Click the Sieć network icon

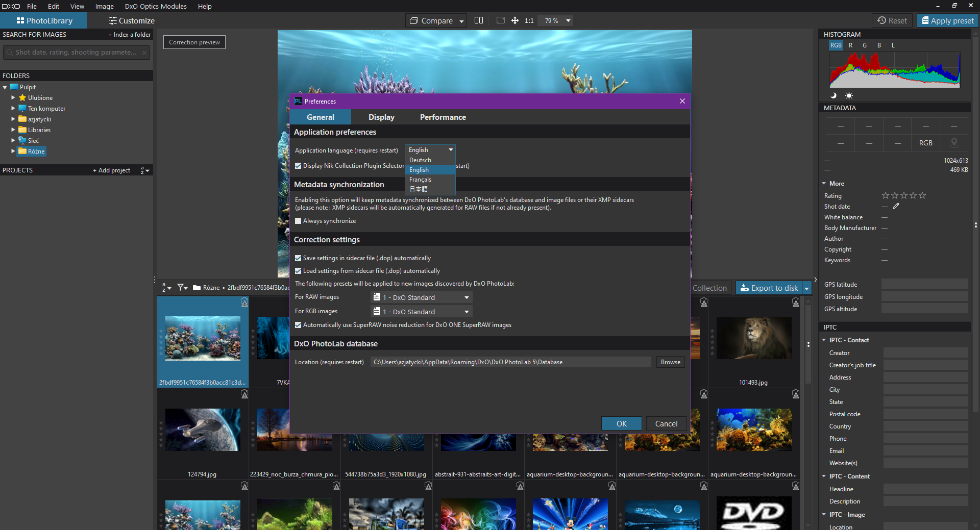pos(22,140)
